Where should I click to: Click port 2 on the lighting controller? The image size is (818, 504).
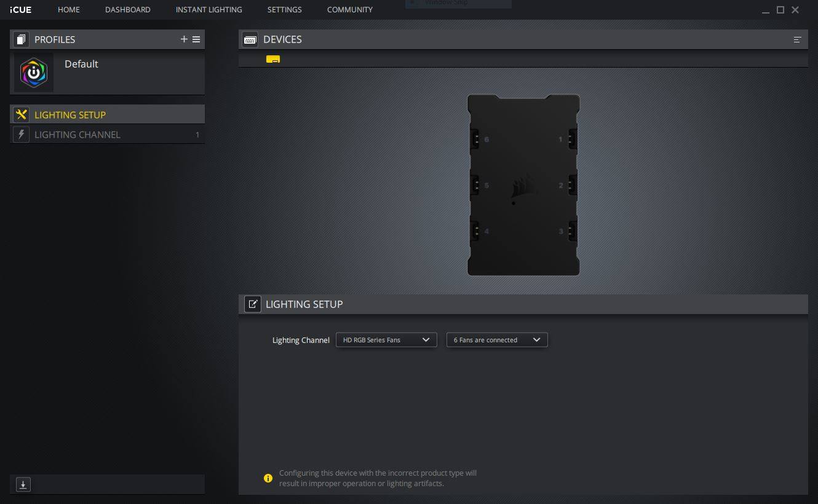(x=572, y=185)
